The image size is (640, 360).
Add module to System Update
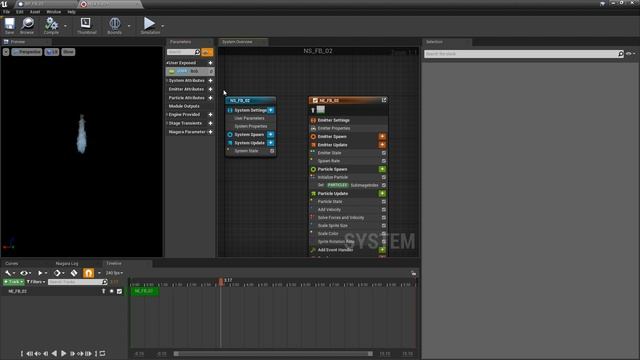tap(271, 143)
